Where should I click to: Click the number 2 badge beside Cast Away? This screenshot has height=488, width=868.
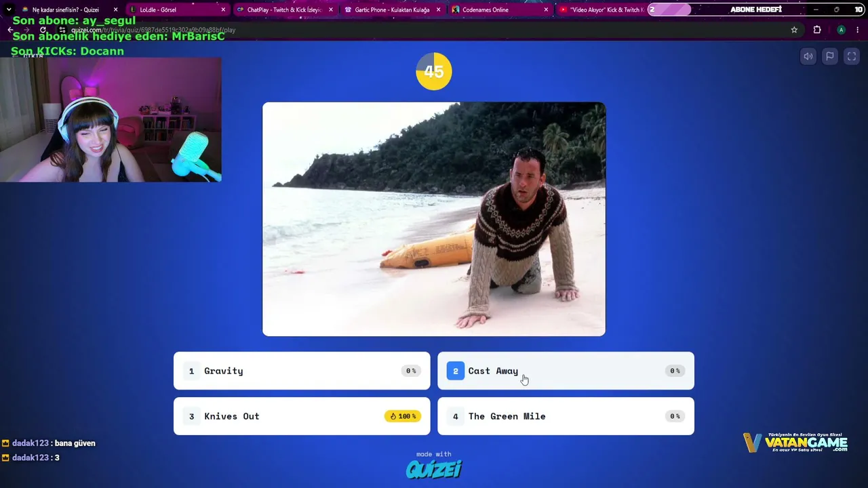click(x=456, y=371)
